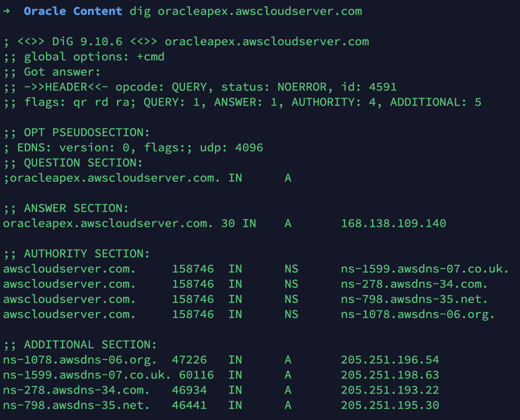Click the 'Oracle Content' directory name in prompt
This screenshot has width=520, height=420.
click(x=73, y=11)
